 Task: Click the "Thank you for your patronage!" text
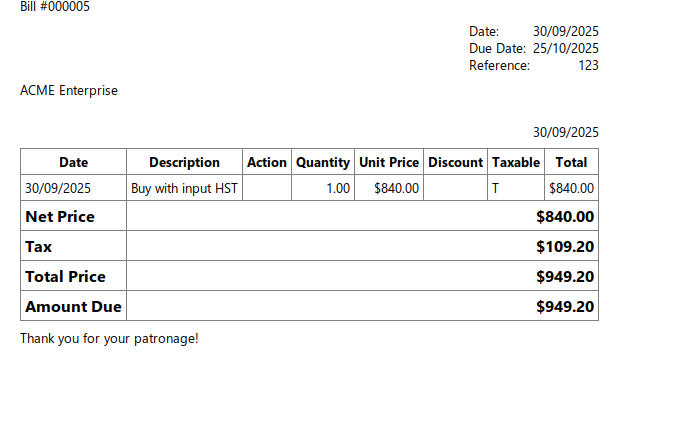109,338
